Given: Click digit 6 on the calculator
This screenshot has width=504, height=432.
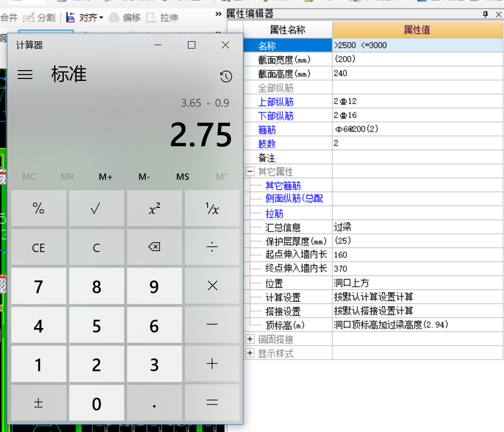Looking at the screenshot, I should click(154, 325).
